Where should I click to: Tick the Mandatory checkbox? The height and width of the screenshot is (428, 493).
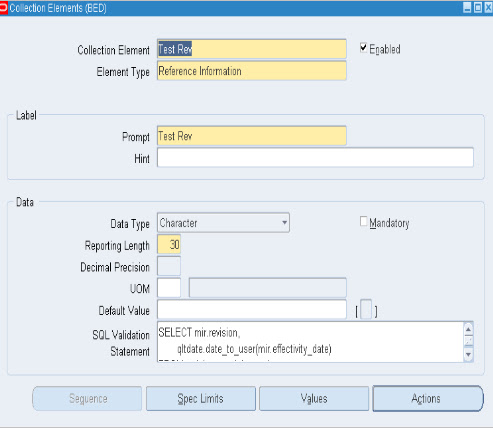[x=363, y=221]
